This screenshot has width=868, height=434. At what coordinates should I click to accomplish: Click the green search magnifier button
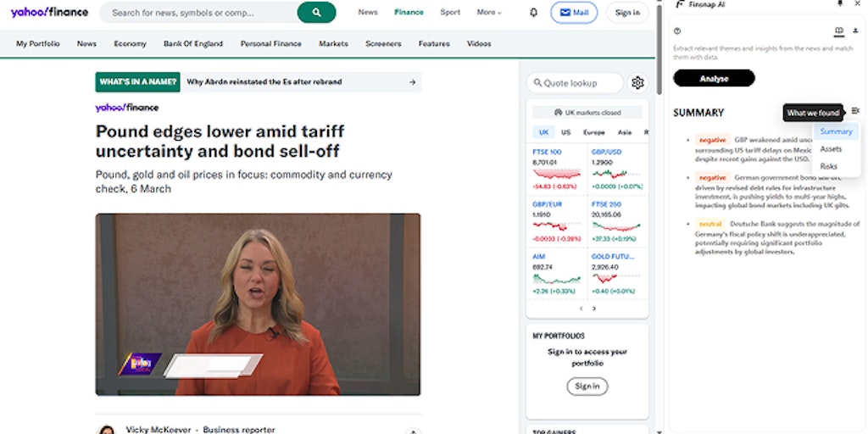pyautogui.click(x=316, y=12)
